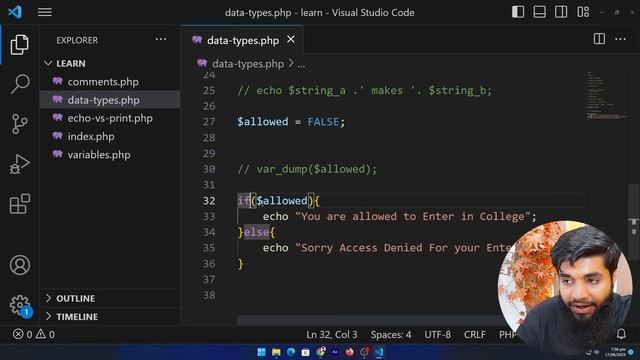This screenshot has width=640, height=360.
Task: Toggle the primary side bar layout icon
Action: pos(518,12)
